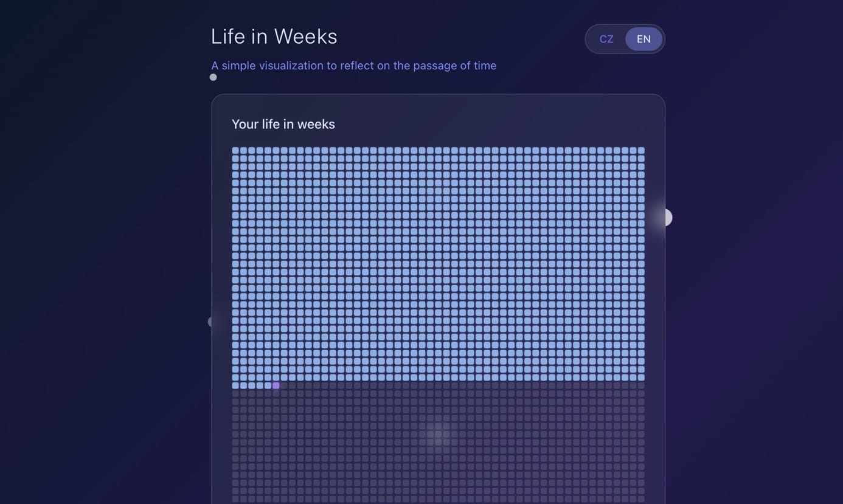Click the bottom-left dim square of the grid
Screen dimensions: 843x504
coord(235,500)
